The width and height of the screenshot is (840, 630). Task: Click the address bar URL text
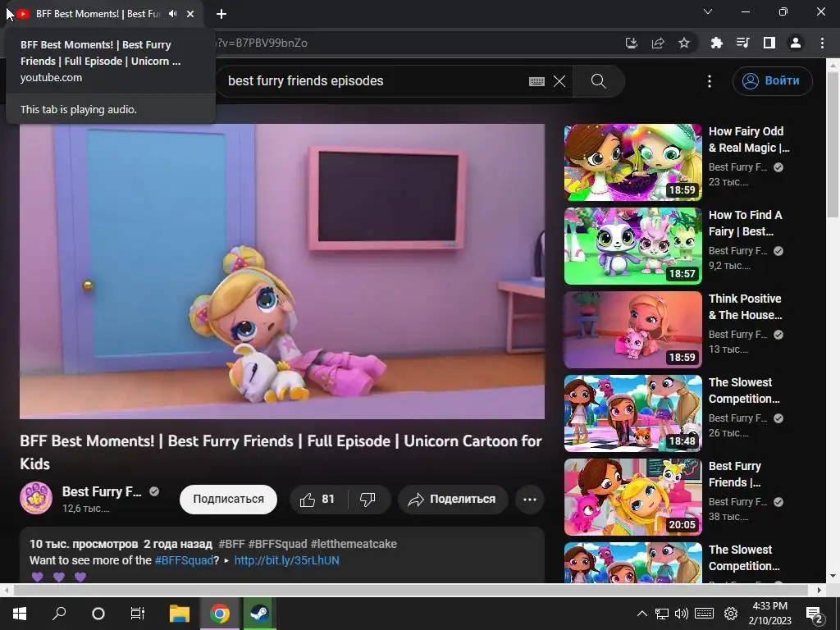click(262, 43)
